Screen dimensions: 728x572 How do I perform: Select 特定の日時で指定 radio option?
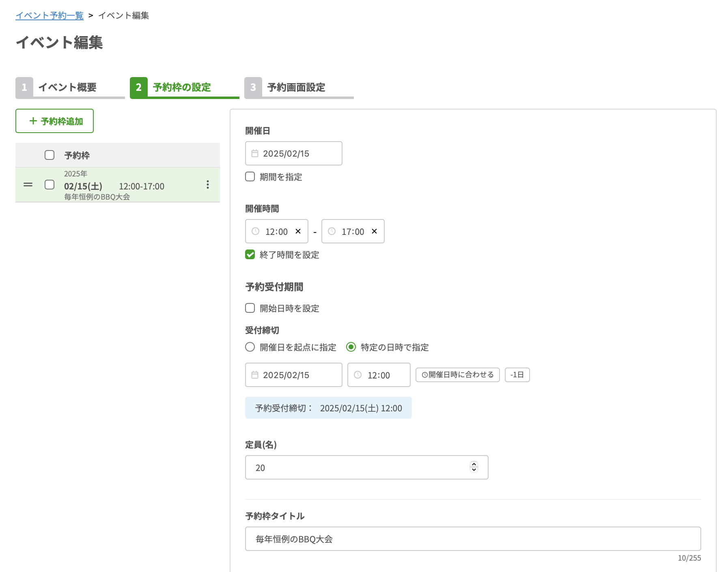[351, 347]
